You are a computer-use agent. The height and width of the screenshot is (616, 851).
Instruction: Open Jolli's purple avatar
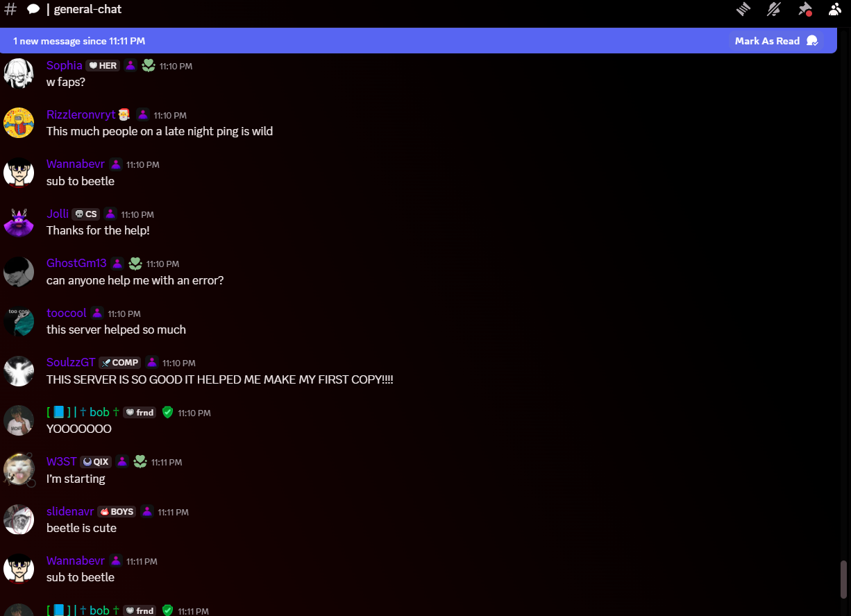coord(19,222)
